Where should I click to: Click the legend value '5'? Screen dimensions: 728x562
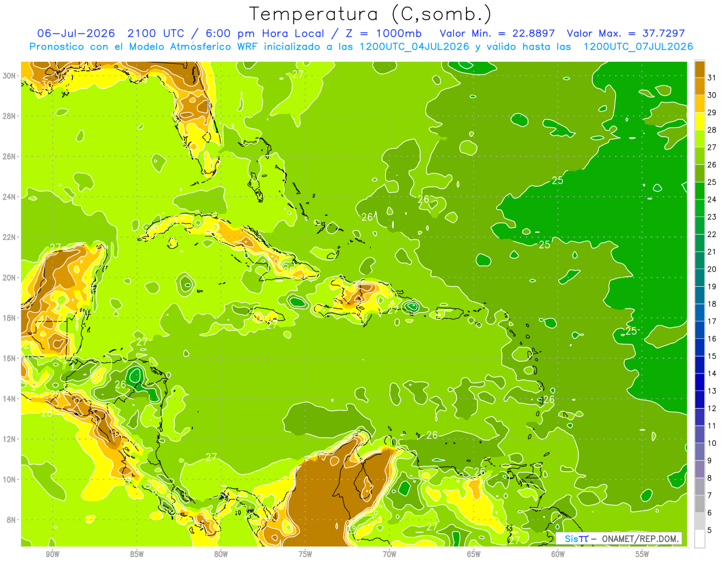pyautogui.click(x=710, y=530)
